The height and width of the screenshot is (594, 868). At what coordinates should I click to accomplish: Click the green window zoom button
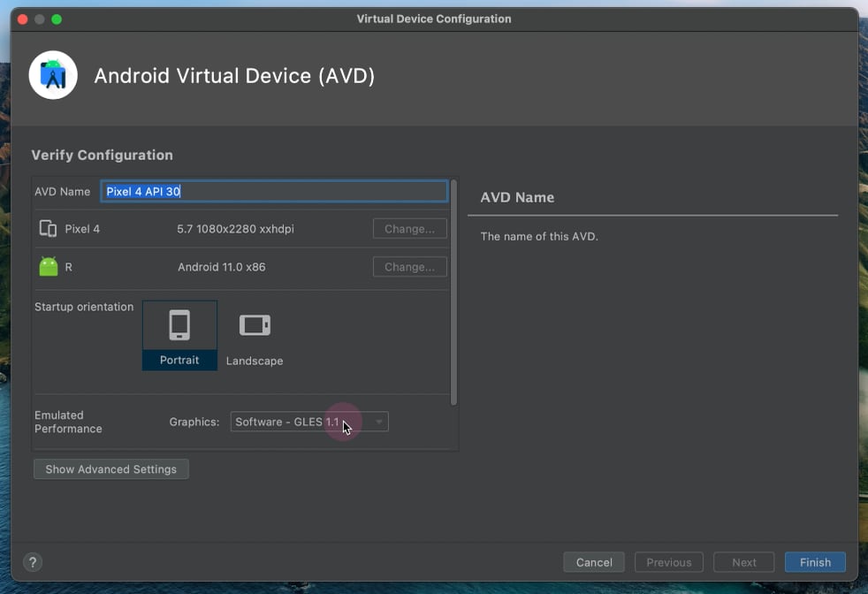[x=57, y=19]
